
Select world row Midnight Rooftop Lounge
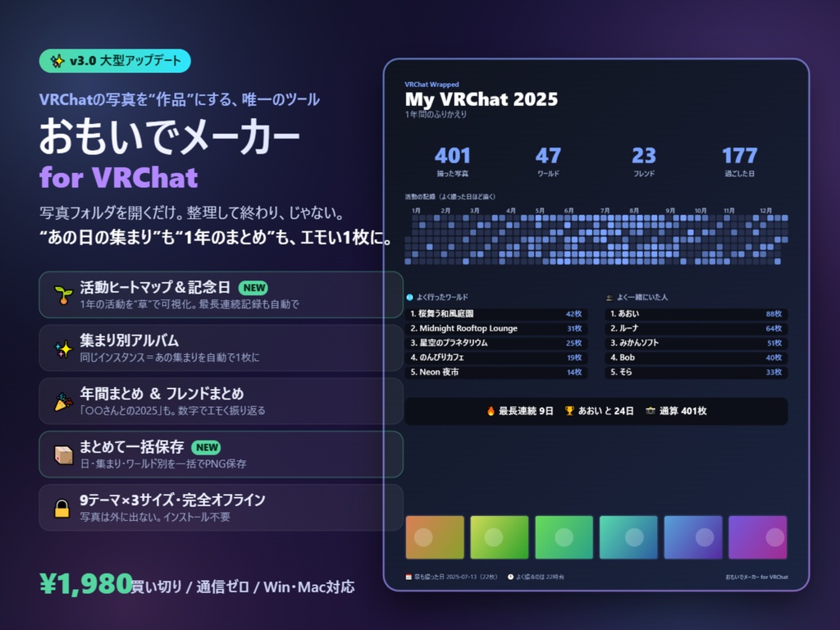(x=496, y=328)
